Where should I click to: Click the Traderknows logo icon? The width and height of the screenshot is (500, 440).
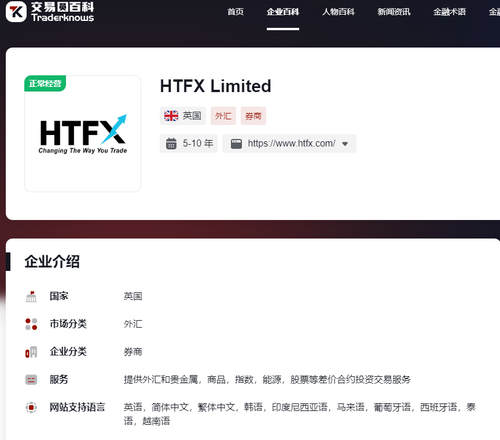coord(16,11)
